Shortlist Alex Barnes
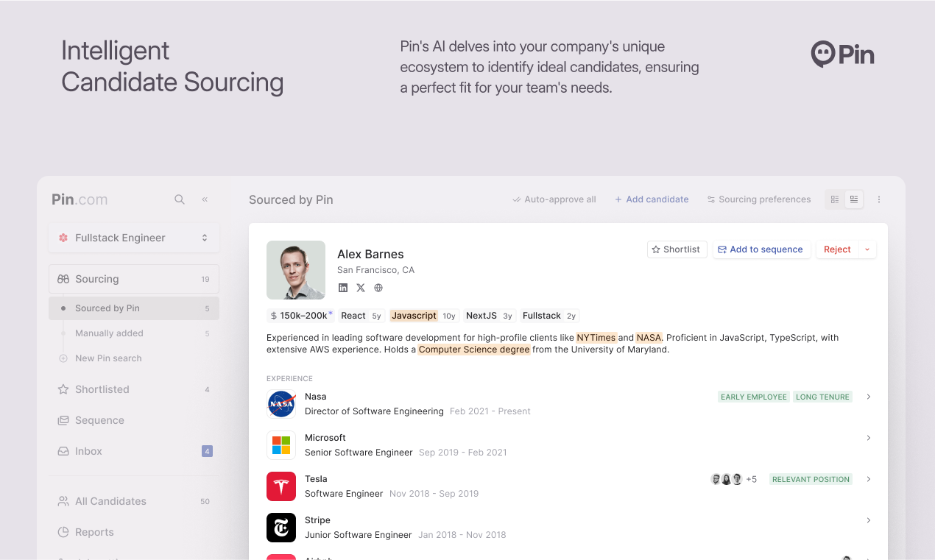This screenshot has height=560, width=935. pos(677,249)
